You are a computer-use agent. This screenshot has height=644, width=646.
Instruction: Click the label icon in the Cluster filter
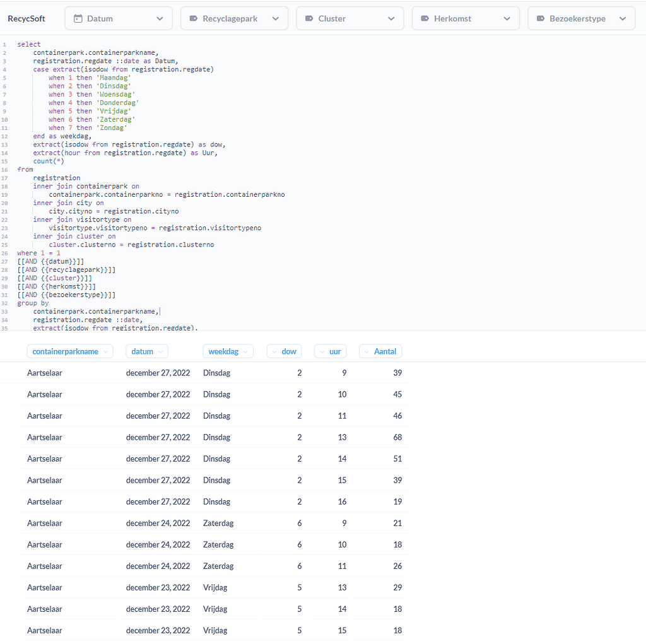click(308, 18)
